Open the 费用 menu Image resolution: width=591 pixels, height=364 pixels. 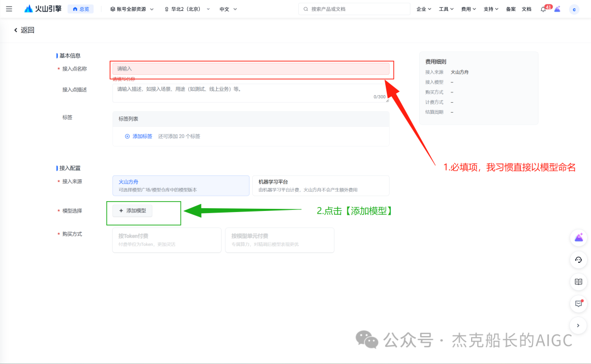coord(468,9)
